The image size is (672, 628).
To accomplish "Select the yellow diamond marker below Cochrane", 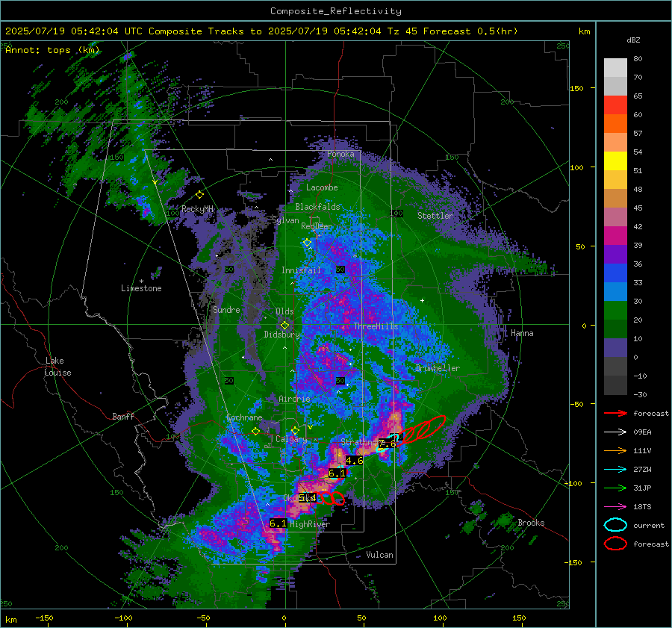I will pos(255,432).
